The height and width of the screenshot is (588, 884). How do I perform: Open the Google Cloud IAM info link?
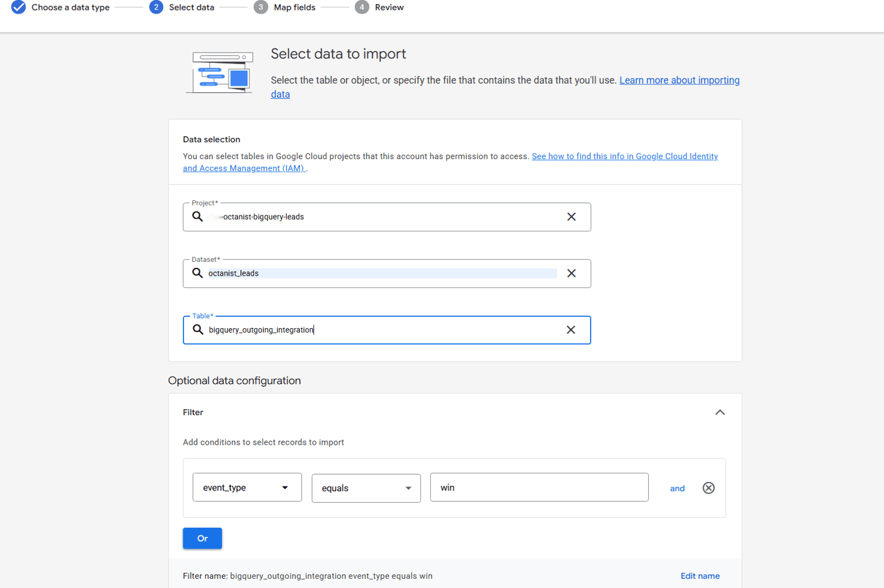624,156
